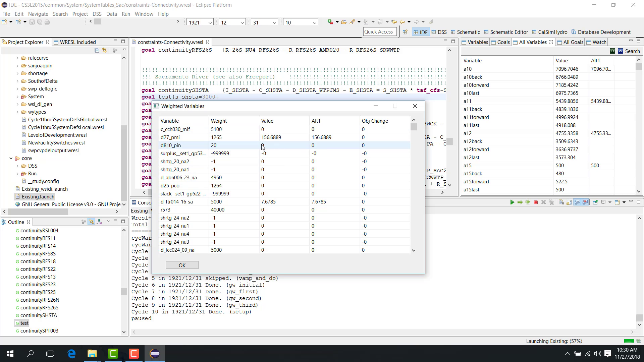Viewport: 644px width, 362px height.
Task: Switch to the All Goals tab
Action: [x=570, y=42]
